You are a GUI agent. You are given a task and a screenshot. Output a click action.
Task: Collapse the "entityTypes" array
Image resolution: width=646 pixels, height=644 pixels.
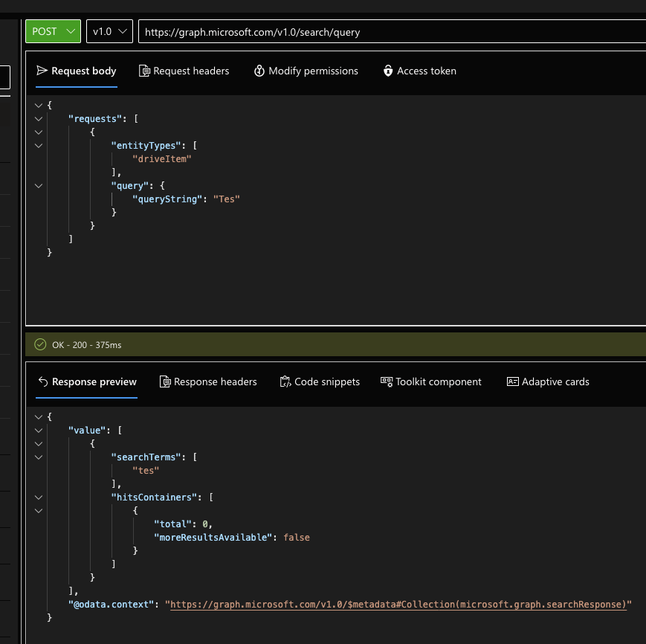(39, 146)
